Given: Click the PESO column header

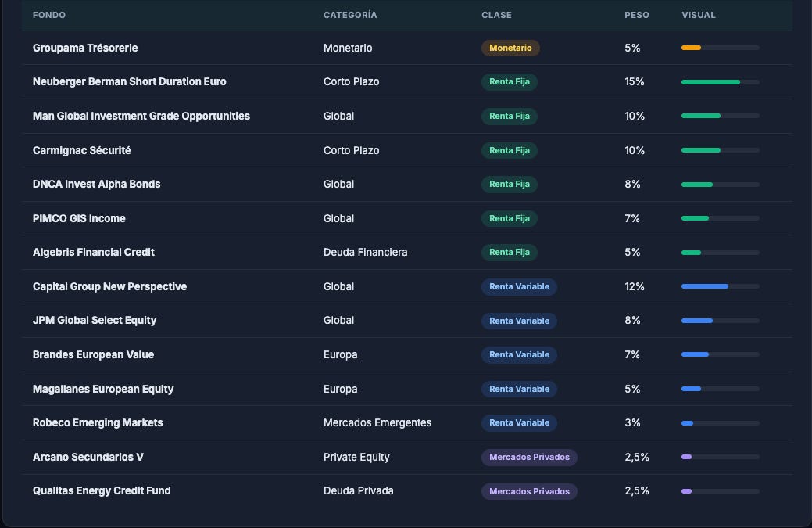Looking at the screenshot, I should click(x=636, y=15).
